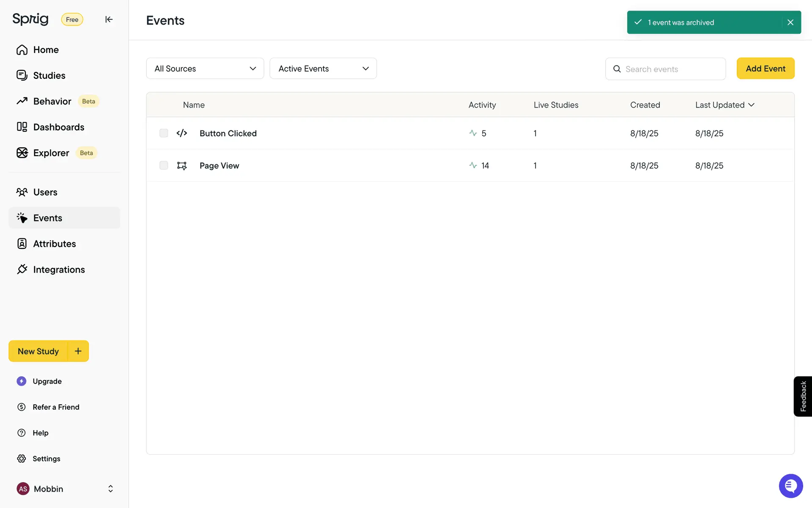Check the Page View row checkbox
812x508 pixels.
coord(164,166)
